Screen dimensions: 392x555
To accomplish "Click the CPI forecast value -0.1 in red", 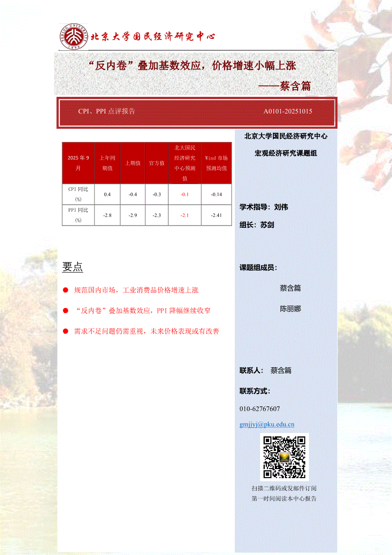I will 185,195.
